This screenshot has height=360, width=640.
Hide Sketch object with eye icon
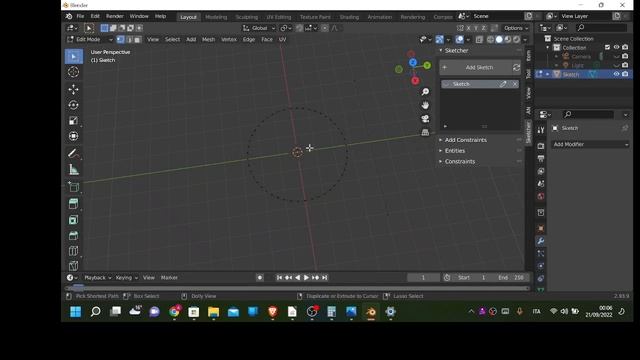click(x=616, y=74)
